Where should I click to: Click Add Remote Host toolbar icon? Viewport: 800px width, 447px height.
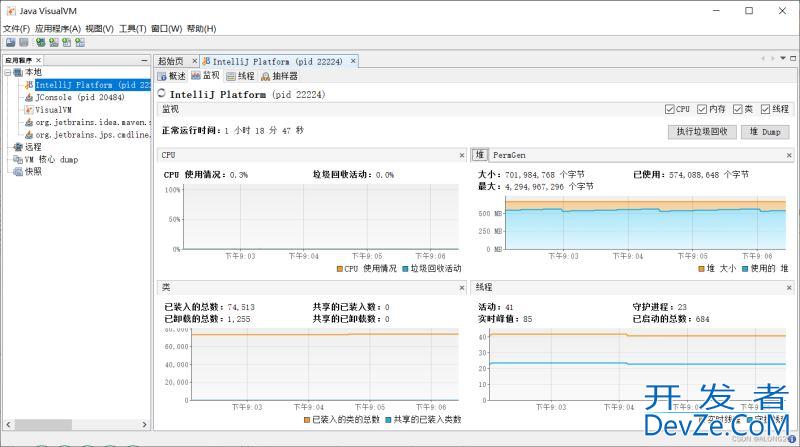[x=40, y=43]
